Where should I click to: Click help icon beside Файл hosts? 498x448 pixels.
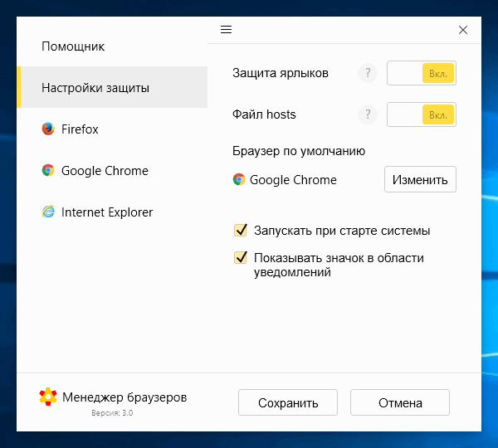click(367, 114)
